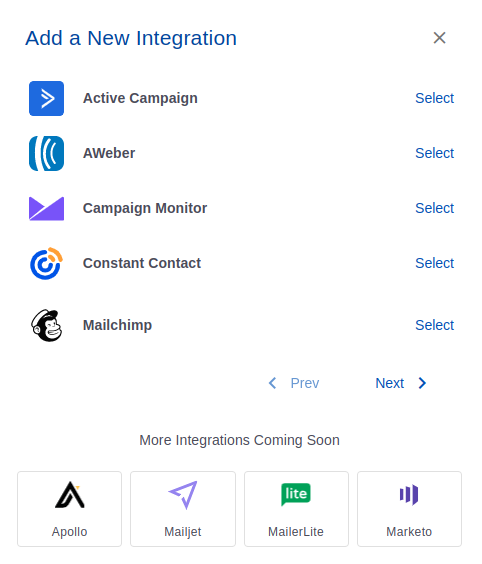Click the Mailchimp monkey icon
This screenshot has height=564, width=482.
46,326
